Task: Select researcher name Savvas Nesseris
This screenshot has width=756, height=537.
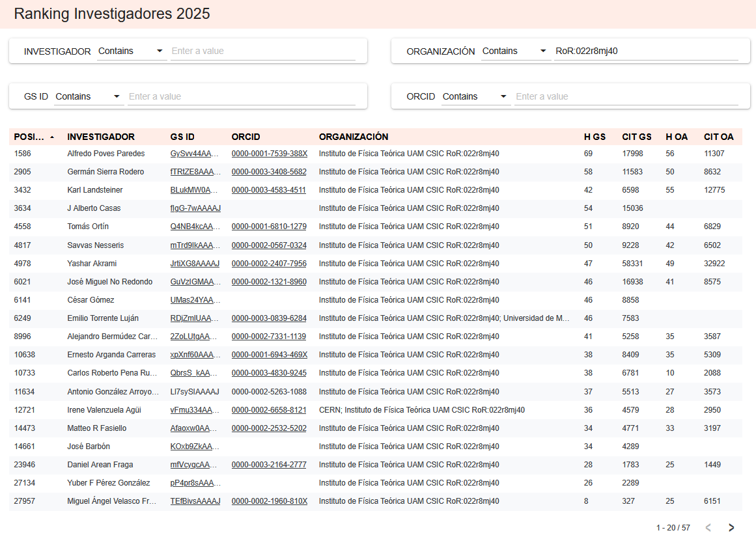Action: tap(96, 245)
